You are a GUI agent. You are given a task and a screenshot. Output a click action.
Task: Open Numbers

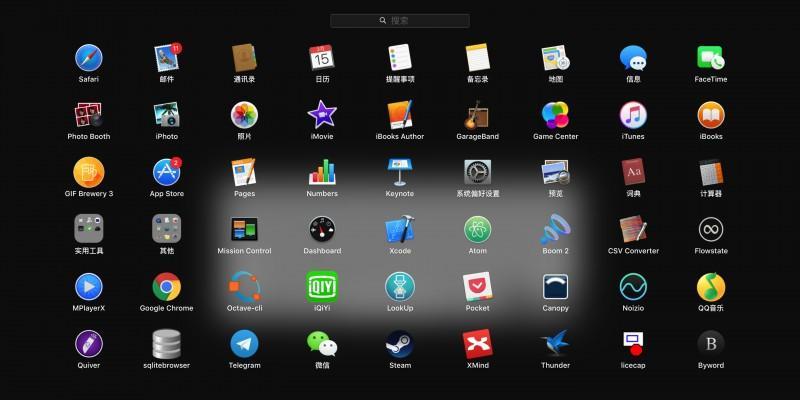pyautogui.click(x=322, y=172)
